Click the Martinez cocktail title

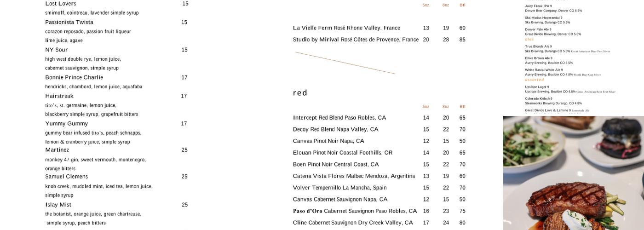coord(57,150)
